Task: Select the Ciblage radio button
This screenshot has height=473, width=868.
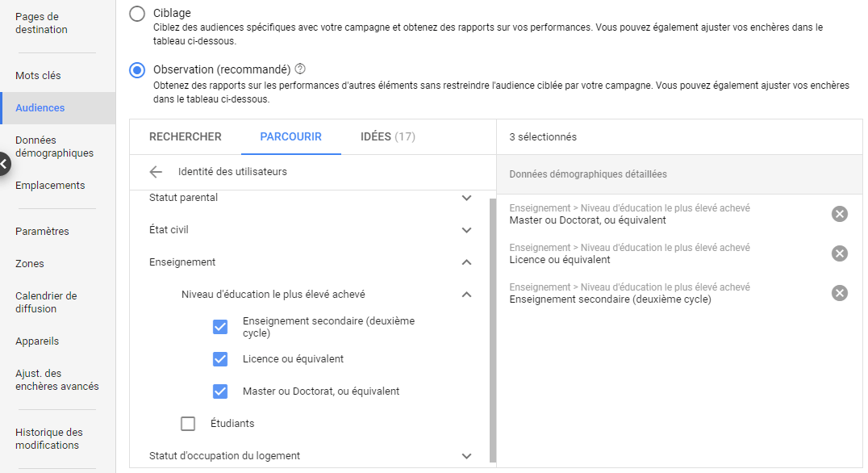Action: (137, 14)
